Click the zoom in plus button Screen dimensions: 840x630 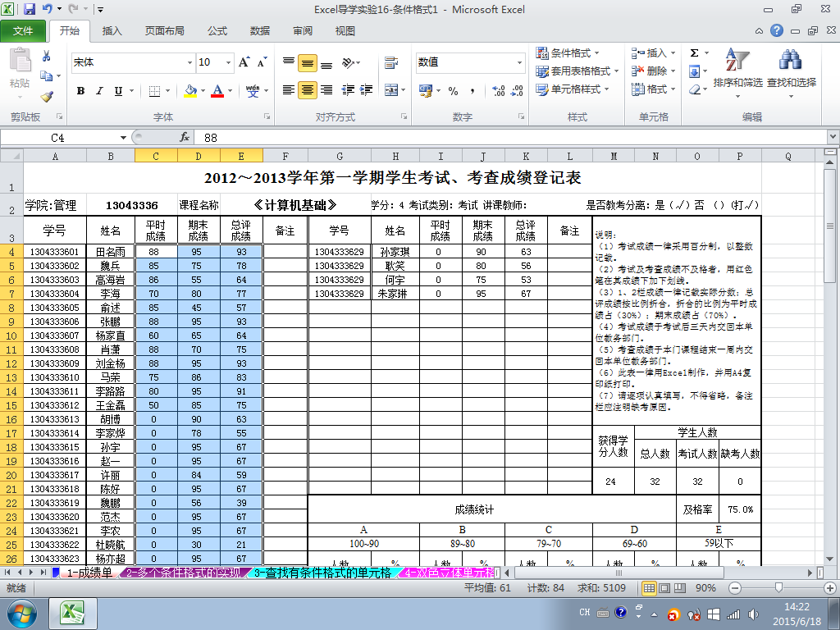(832, 587)
